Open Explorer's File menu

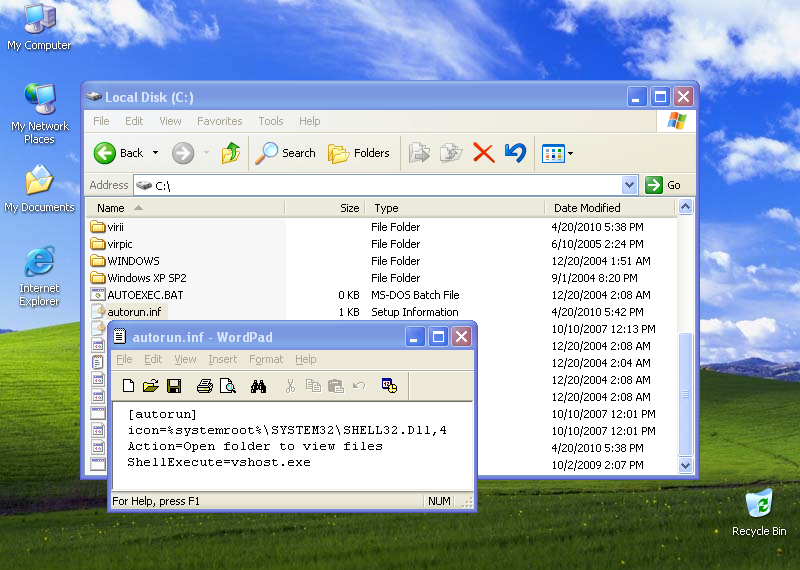(x=101, y=121)
